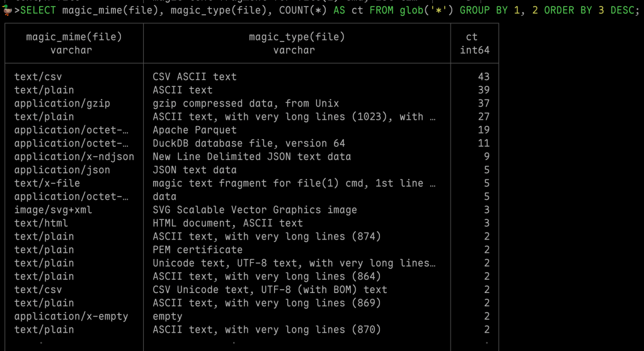Click the duck prompt icon

tap(8, 10)
